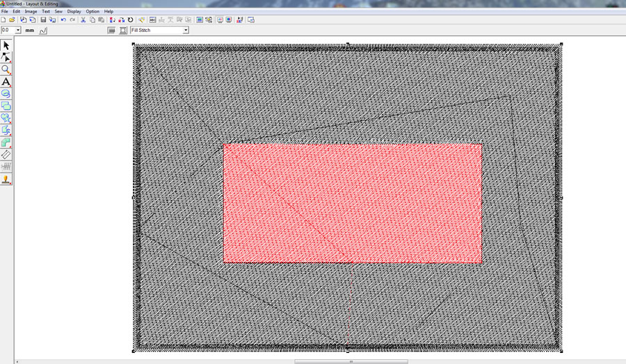Open the Sew menu
The height and width of the screenshot is (364, 626).
(58, 12)
